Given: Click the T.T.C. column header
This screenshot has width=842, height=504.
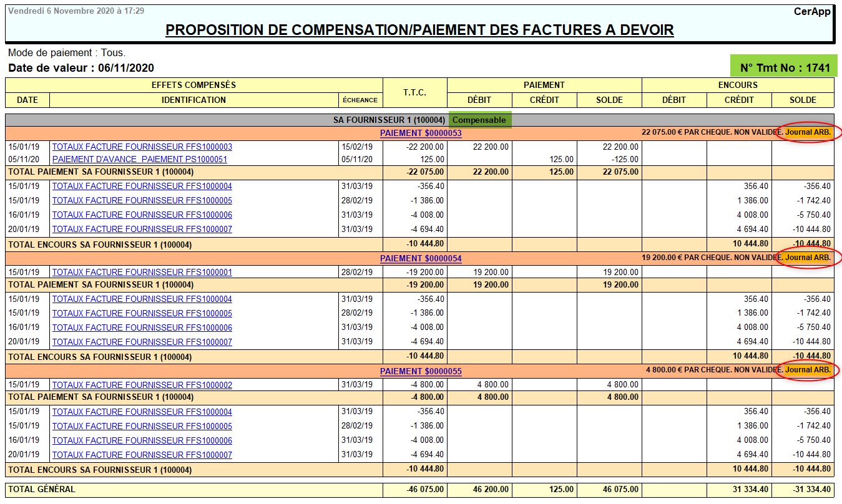Looking at the screenshot, I should pyautogui.click(x=414, y=92).
